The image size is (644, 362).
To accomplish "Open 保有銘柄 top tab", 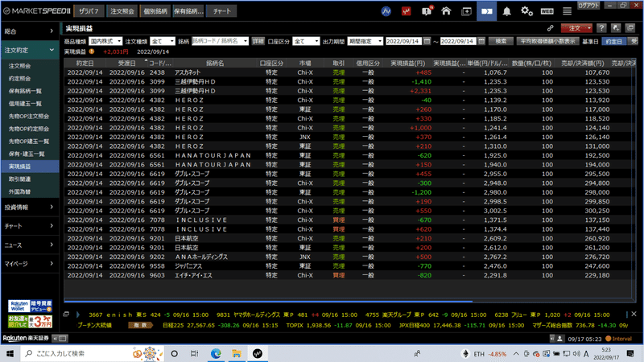I will click(x=188, y=11).
